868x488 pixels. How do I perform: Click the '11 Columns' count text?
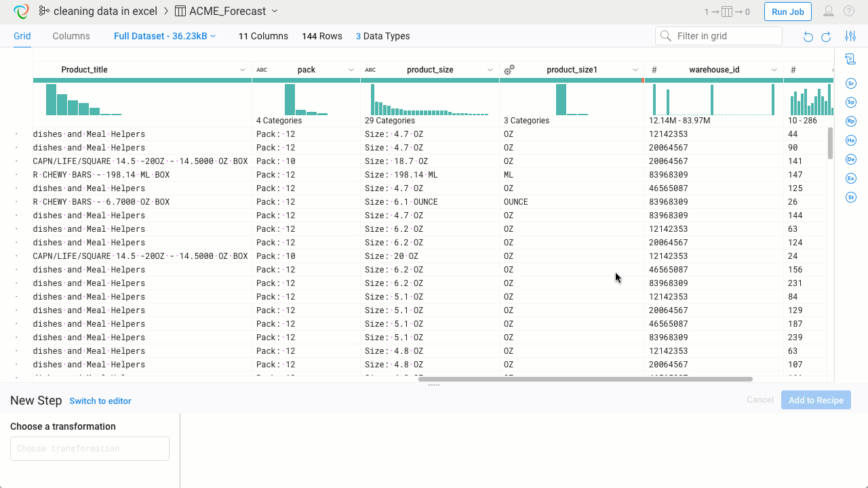pyautogui.click(x=263, y=36)
